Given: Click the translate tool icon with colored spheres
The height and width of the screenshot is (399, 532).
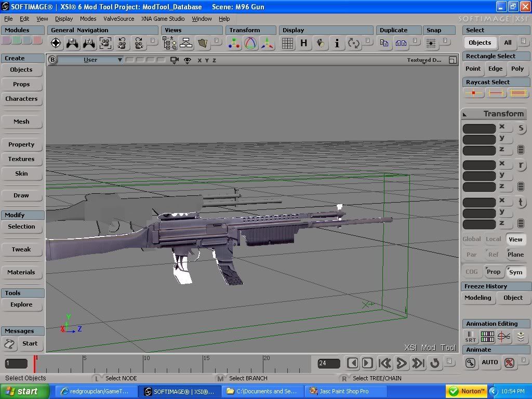Looking at the screenshot, I should [x=234, y=43].
